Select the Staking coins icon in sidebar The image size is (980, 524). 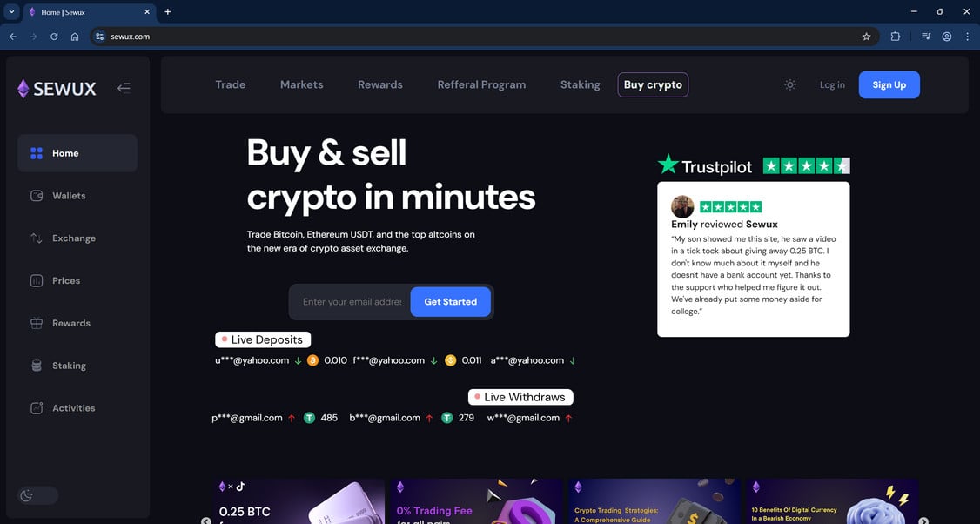[x=37, y=366]
